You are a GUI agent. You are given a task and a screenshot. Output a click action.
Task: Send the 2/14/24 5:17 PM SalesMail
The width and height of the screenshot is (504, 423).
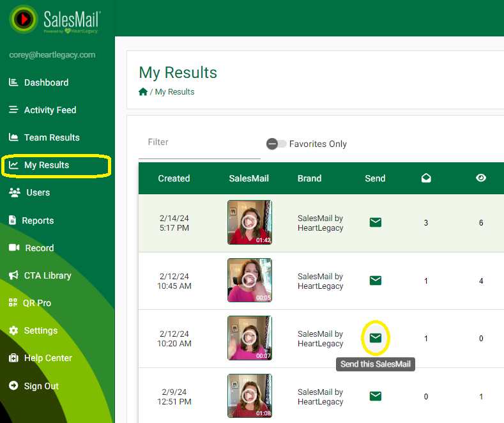click(x=376, y=222)
